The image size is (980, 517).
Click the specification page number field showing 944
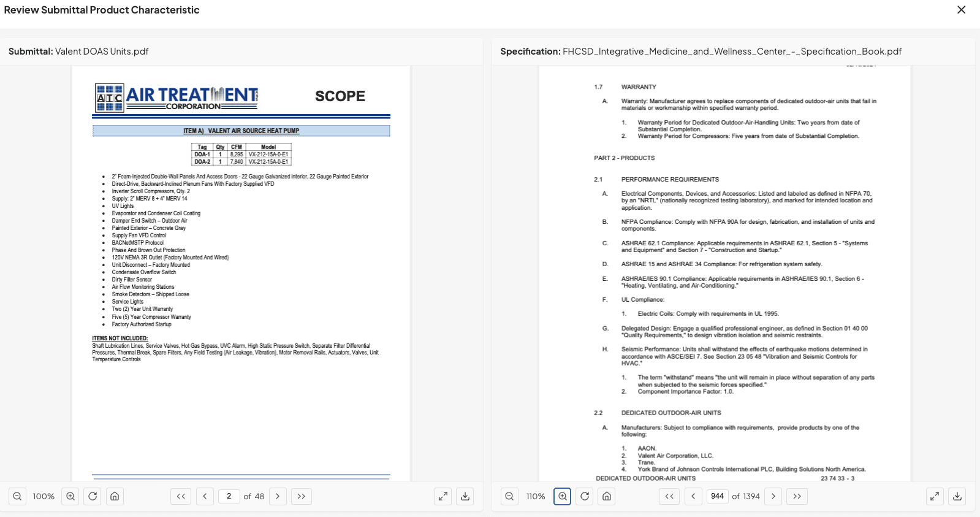pyautogui.click(x=717, y=496)
